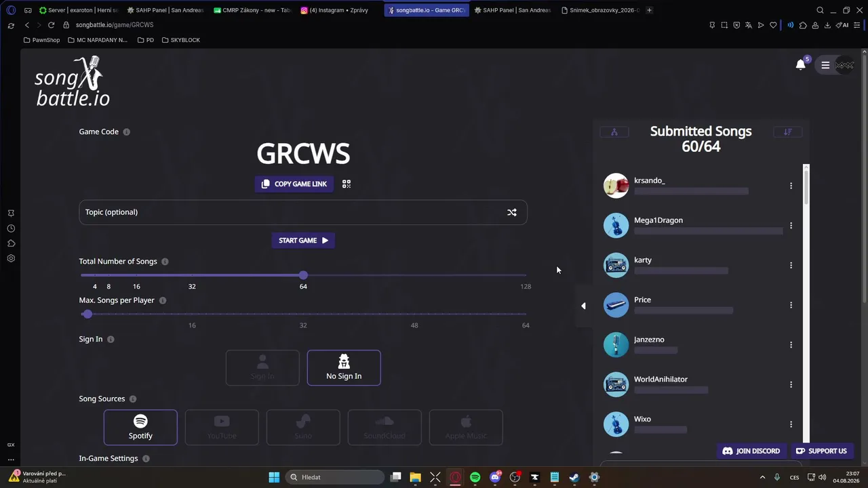Open browser settings gear in sidebar
Screen dimensions: 868x488
coord(11,258)
